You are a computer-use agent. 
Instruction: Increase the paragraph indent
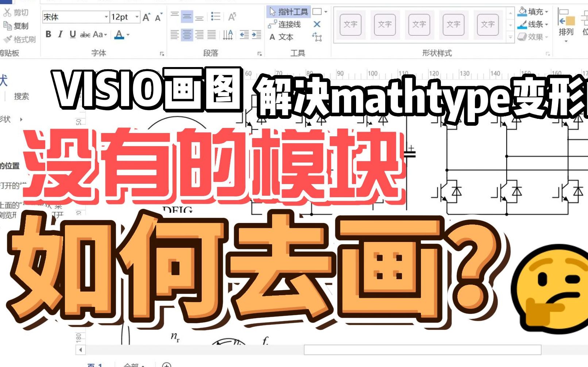coord(256,35)
